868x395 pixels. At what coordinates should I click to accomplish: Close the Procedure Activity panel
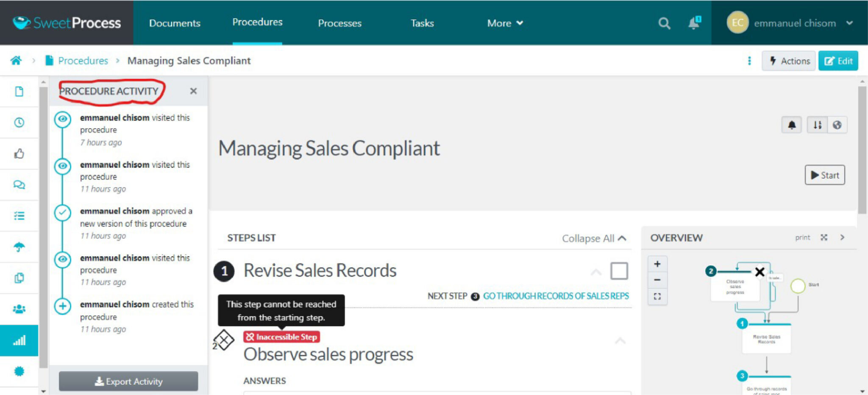click(193, 91)
